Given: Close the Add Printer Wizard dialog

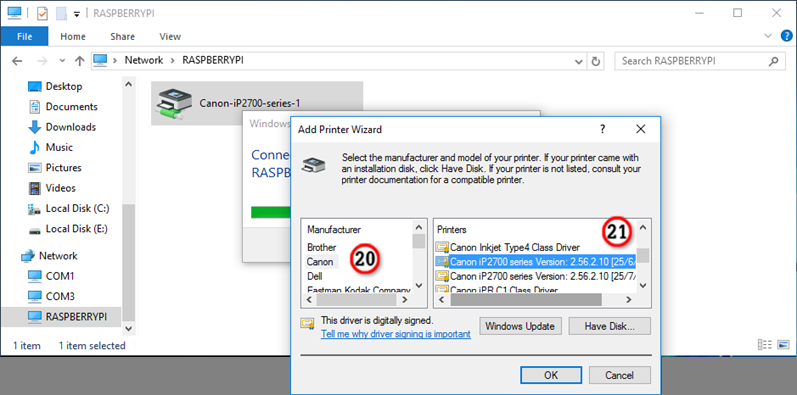Looking at the screenshot, I should [640, 129].
